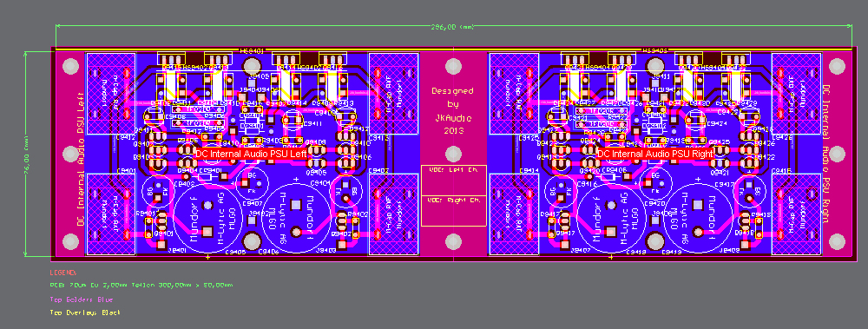Click the C9416 designator label
This screenshot has height=329, width=868.
[588, 183]
